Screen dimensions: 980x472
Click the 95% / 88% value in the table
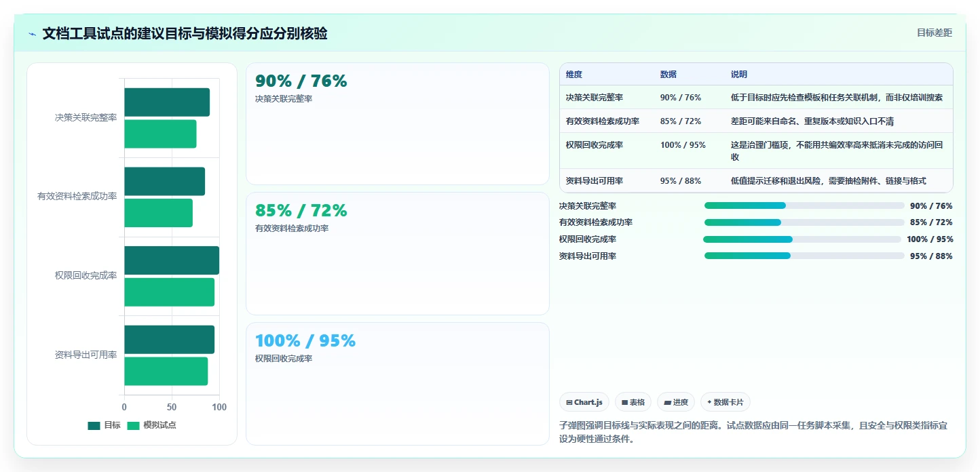[x=681, y=181]
